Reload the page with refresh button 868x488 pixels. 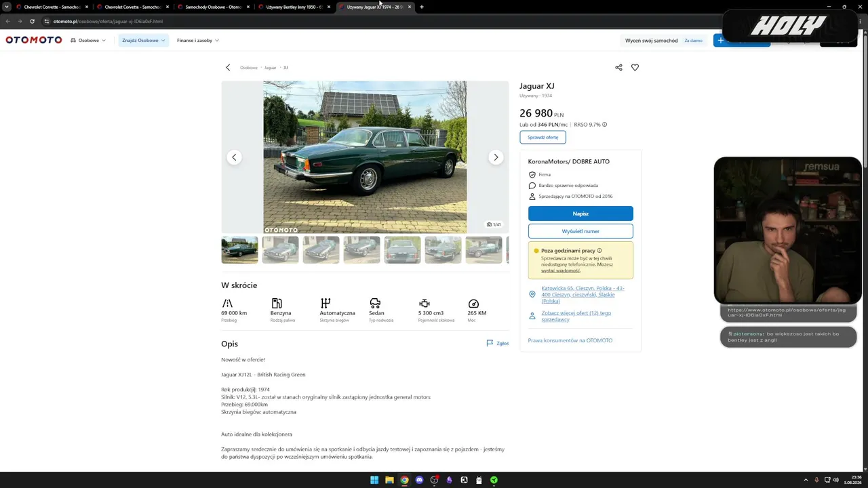tap(32, 21)
